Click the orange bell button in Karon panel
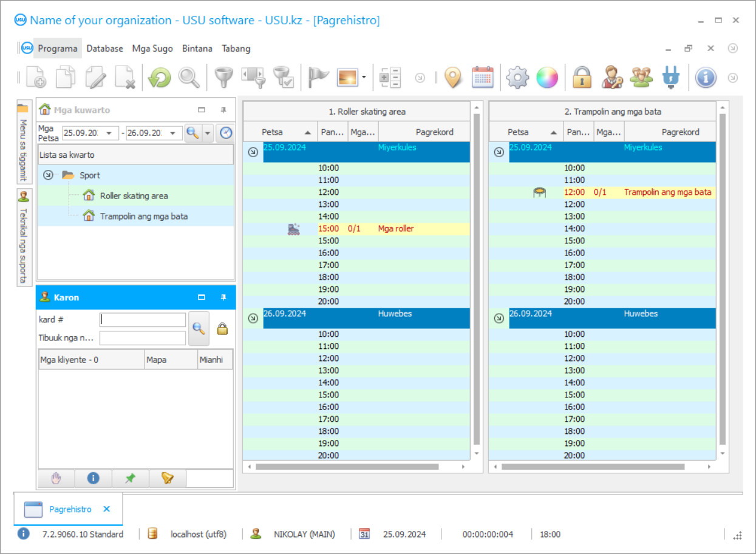 (168, 478)
